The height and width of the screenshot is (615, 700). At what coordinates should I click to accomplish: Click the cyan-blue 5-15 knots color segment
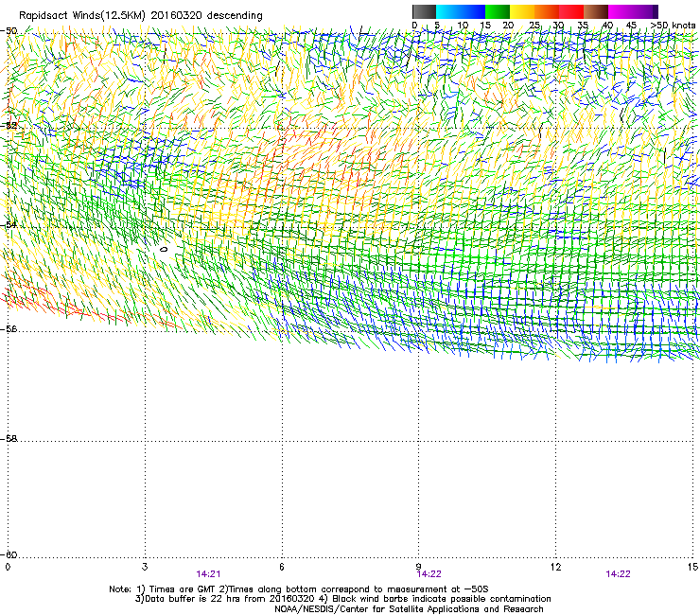(x=461, y=11)
